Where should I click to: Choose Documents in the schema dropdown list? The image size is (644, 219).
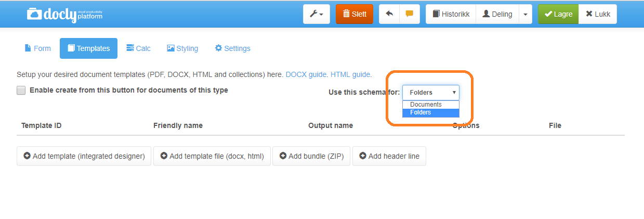coord(426,105)
